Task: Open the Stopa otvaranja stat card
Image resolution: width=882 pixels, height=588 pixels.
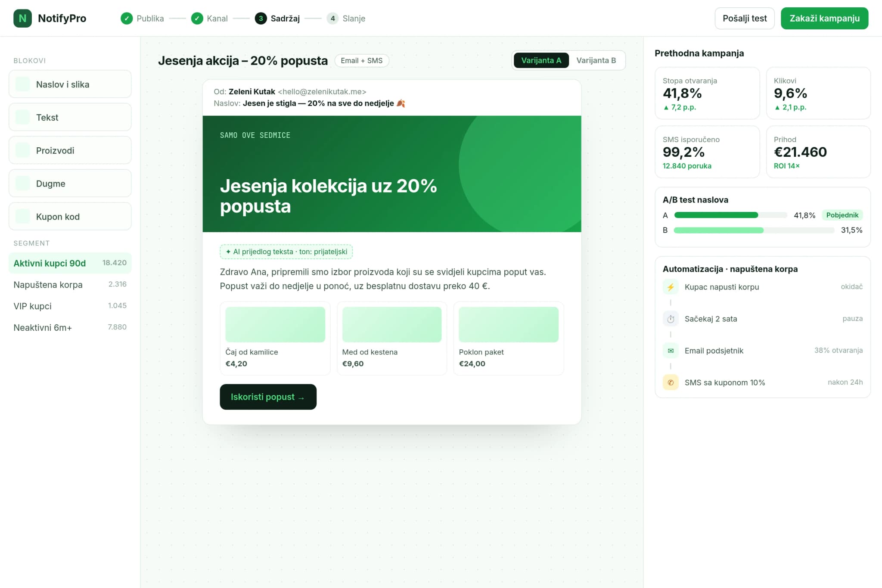Action: [707, 93]
